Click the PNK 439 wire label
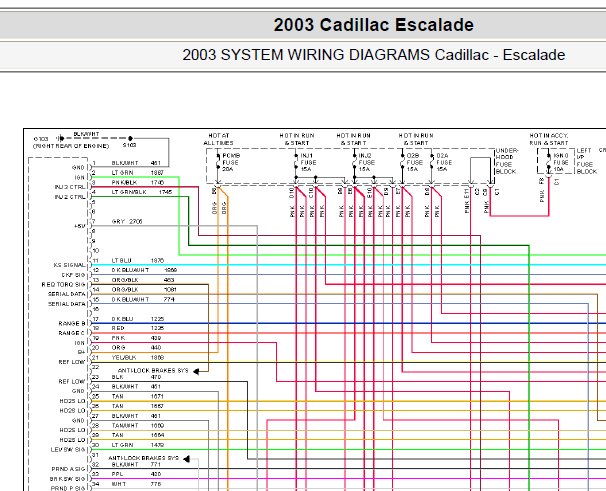 [136, 338]
